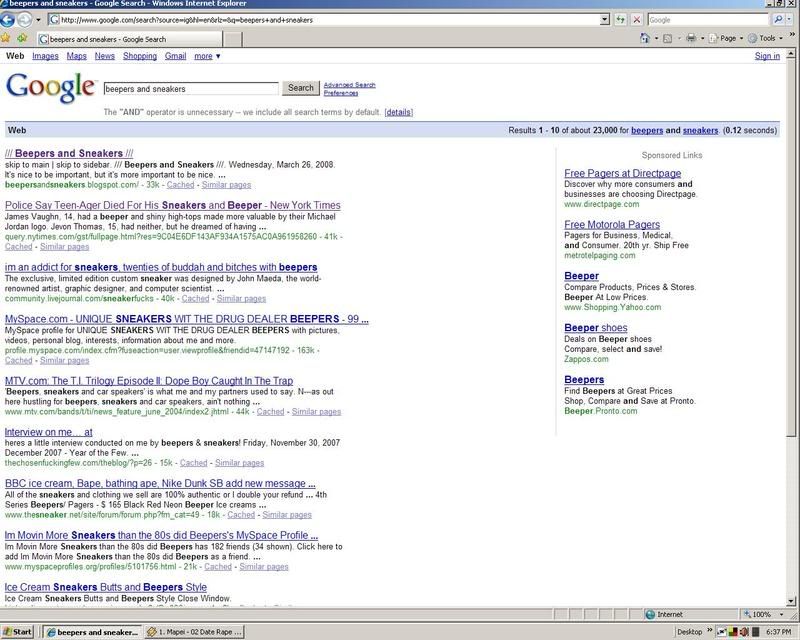Click the Refresh page icon
Screen dimensions: 800x640
pos(621,19)
